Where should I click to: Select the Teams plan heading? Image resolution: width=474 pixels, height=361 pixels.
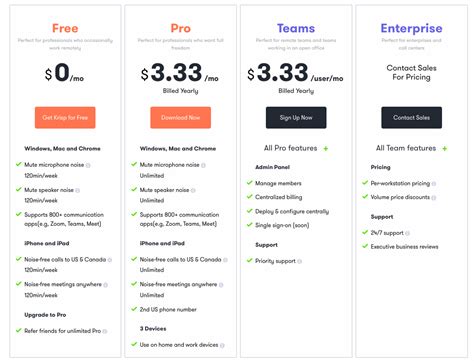click(x=296, y=28)
